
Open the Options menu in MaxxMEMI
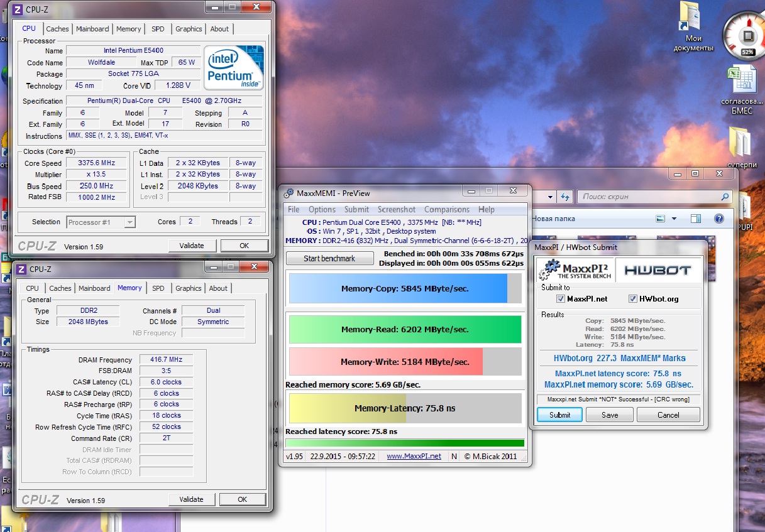(x=322, y=210)
